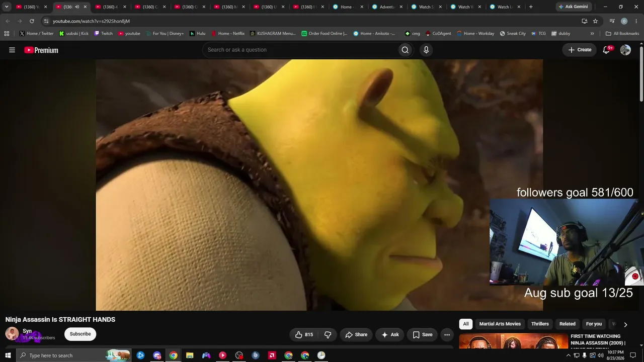Viewport: 644px width, 362px height.
Task: Select the Related filter chip
Action: click(x=568, y=324)
